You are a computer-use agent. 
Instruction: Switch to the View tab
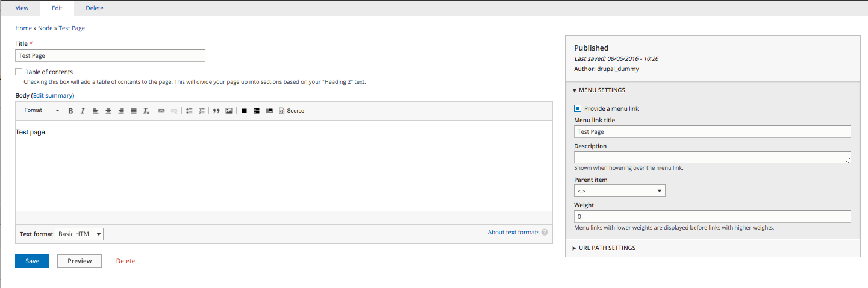tap(22, 8)
